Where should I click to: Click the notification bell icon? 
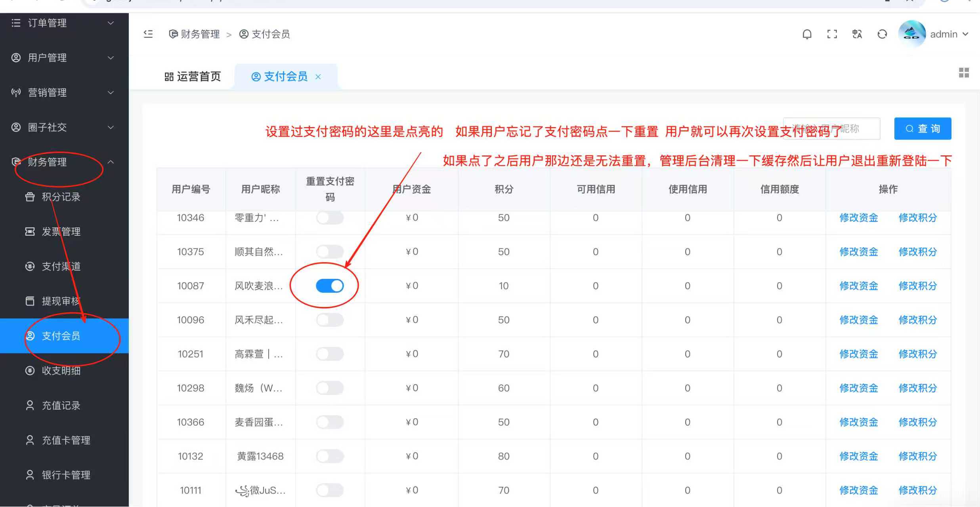[807, 34]
